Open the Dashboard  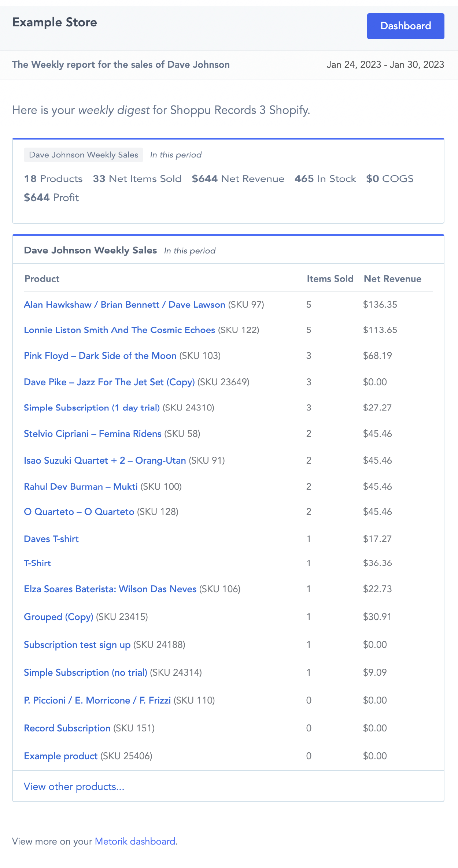(x=405, y=26)
